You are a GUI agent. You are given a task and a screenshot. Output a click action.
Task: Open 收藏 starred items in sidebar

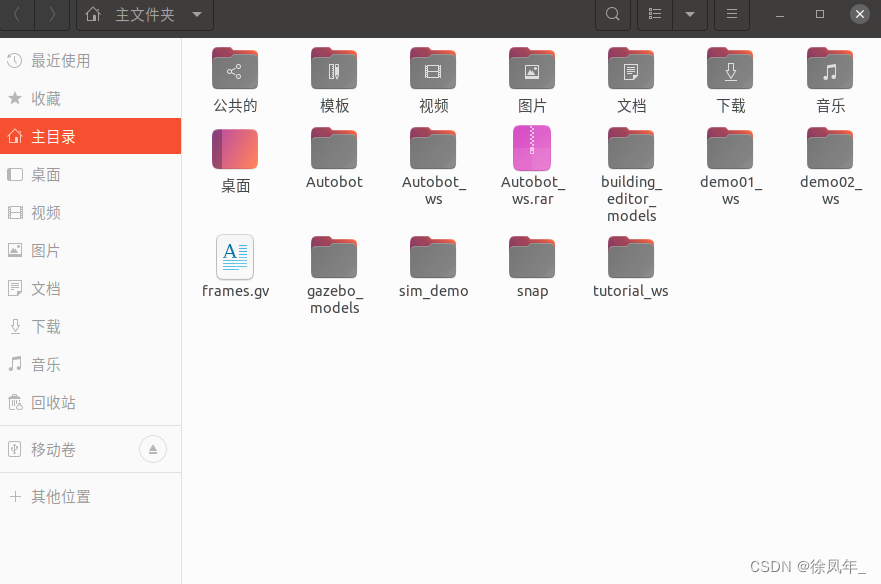[90, 99]
